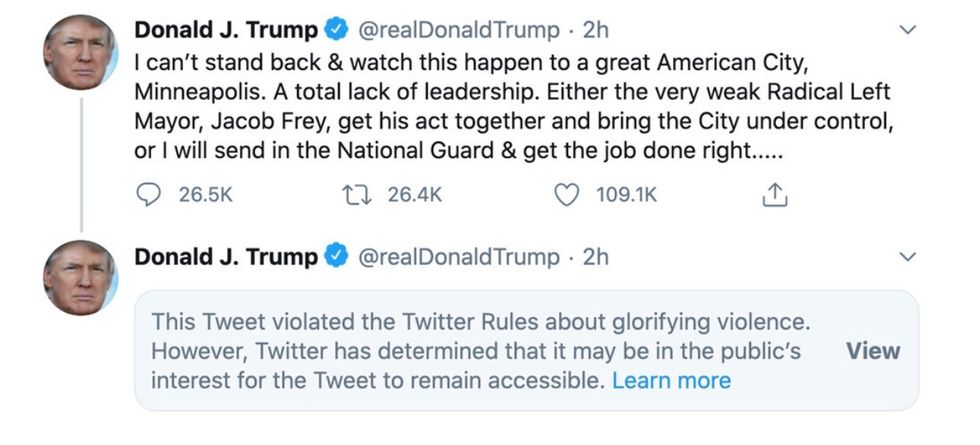Click the 26.4K retweet count
Screen dimensions: 980x445
(414, 195)
